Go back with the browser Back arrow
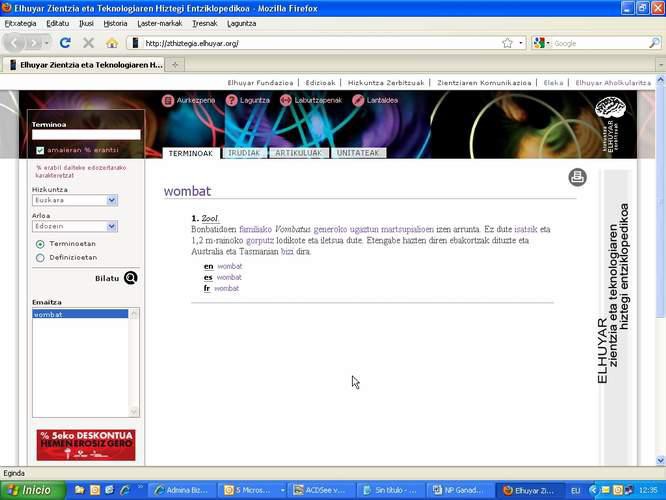 (14, 43)
